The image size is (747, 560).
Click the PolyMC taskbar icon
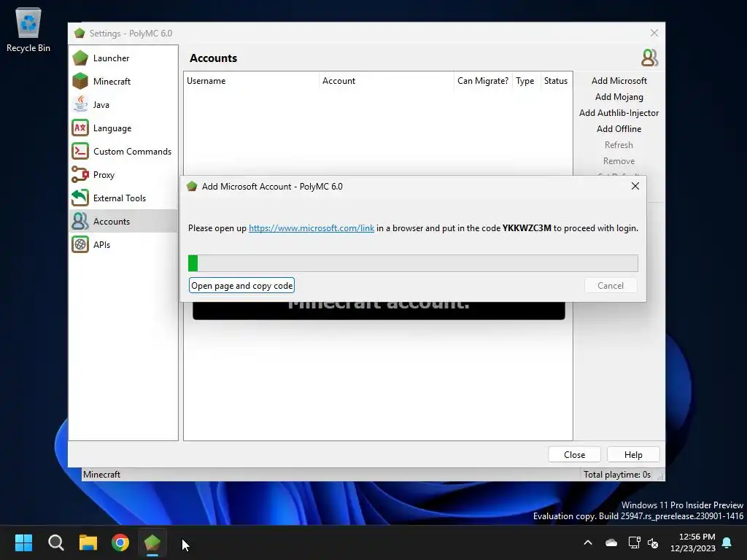point(152,542)
